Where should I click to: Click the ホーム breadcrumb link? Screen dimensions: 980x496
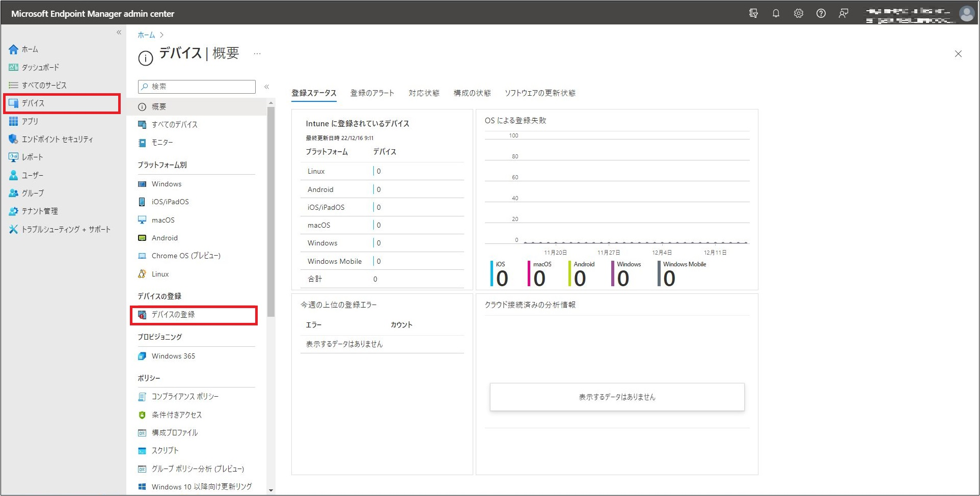(146, 35)
